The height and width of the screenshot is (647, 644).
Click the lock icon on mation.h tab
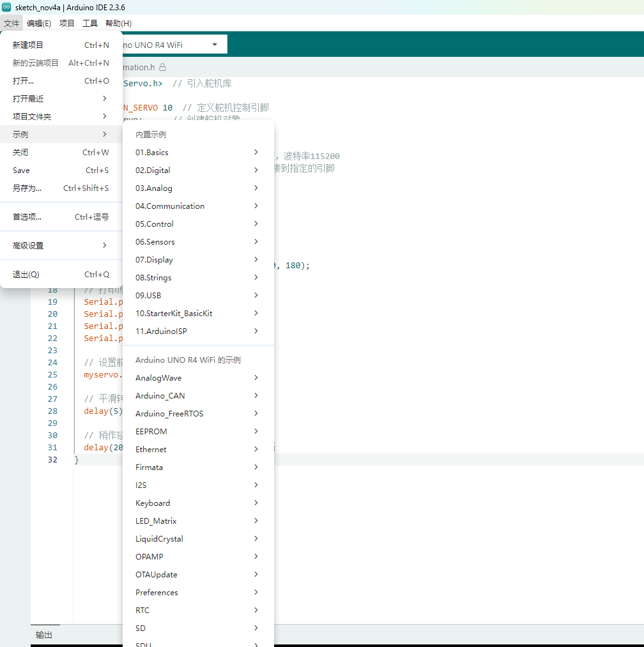click(163, 67)
